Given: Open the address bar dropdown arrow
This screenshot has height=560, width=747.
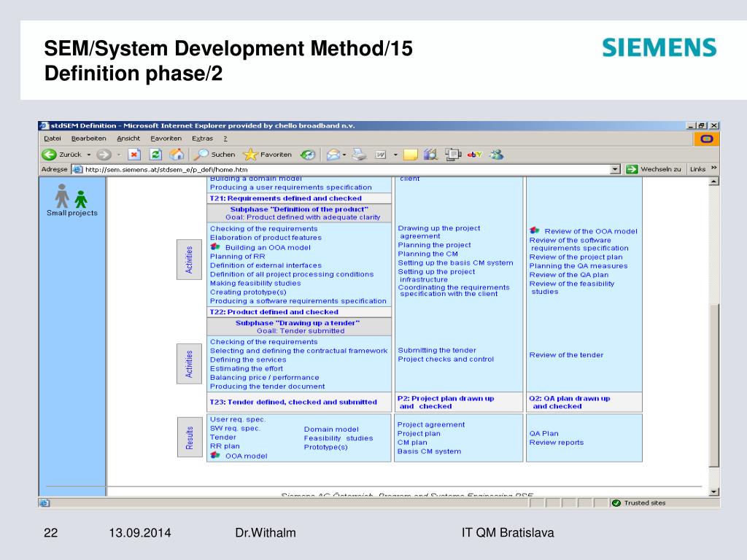Looking at the screenshot, I should 615,169.
